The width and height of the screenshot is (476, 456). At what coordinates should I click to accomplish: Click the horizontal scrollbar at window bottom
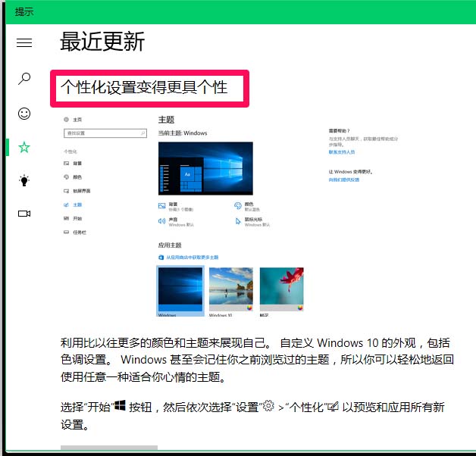tap(109, 448)
